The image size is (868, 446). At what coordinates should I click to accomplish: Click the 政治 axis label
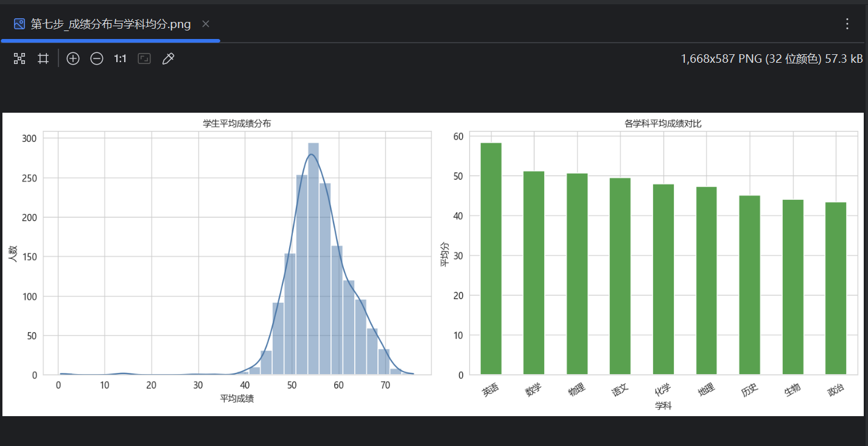(x=836, y=390)
